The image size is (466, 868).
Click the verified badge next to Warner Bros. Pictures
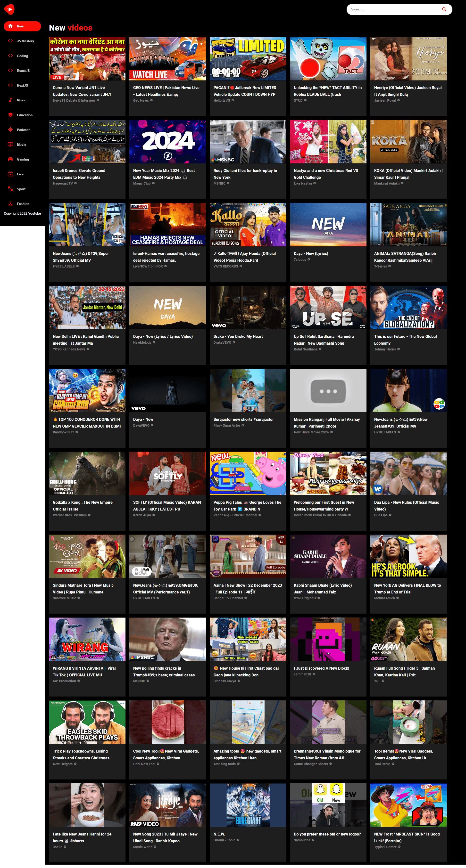[x=89, y=515]
